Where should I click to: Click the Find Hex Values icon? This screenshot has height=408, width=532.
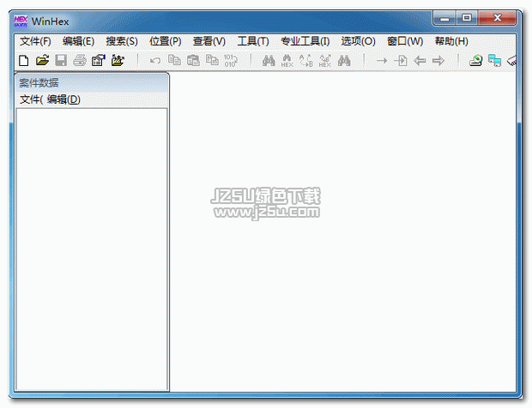click(287, 61)
